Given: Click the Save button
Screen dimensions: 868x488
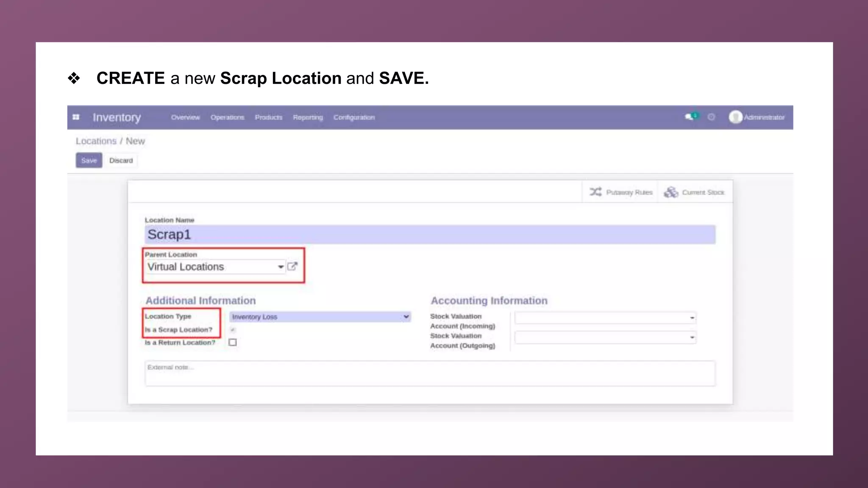Looking at the screenshot, I should point(89,161).
